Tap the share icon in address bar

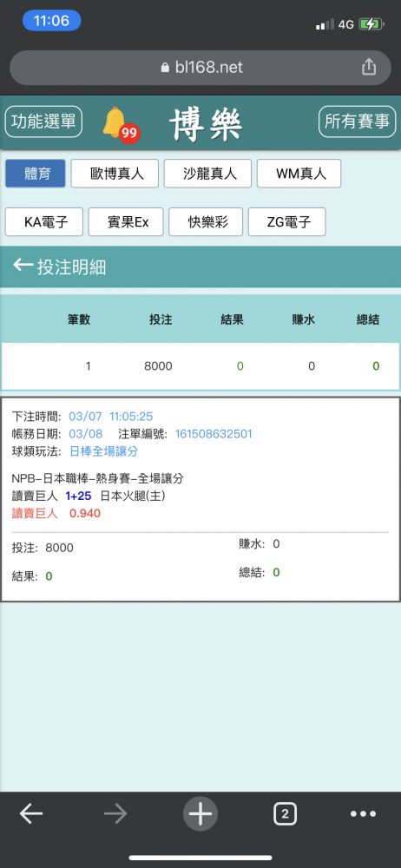(369, 67)
